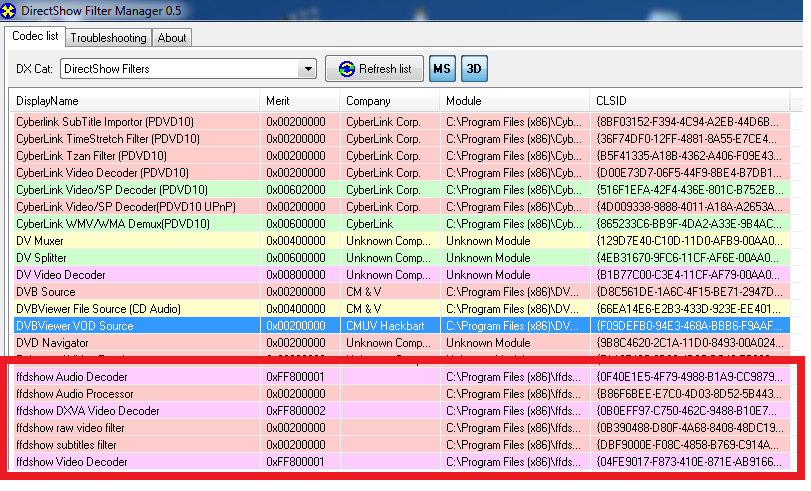Screen dimensions: 811x491
Task: Select the ffdshow DXVA Video Decoder row
Action: (401, 411)
